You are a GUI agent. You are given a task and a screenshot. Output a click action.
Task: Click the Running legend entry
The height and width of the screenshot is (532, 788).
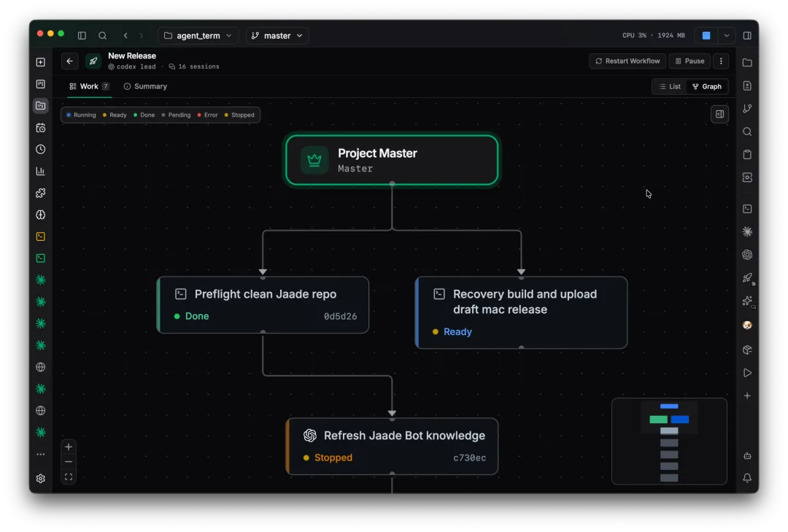click(x=81, y=115)
